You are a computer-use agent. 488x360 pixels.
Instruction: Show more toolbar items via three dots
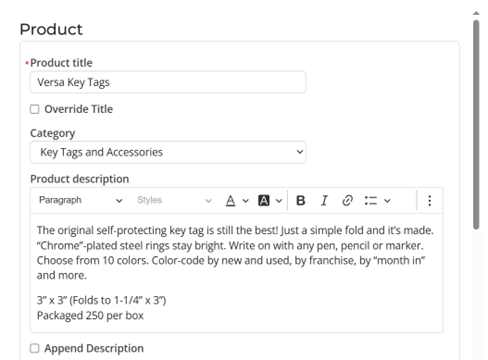430,200
